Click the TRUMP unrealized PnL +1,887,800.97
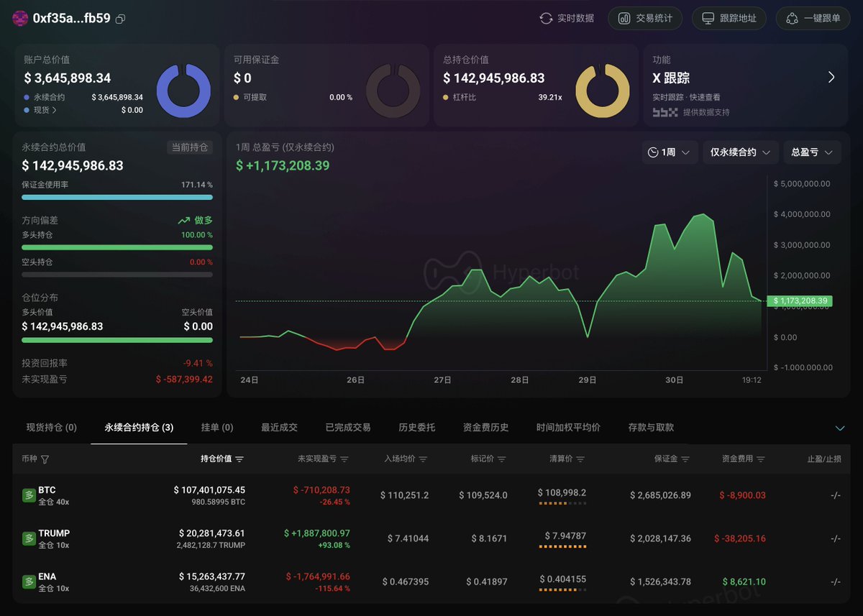 tap(316, 533)
